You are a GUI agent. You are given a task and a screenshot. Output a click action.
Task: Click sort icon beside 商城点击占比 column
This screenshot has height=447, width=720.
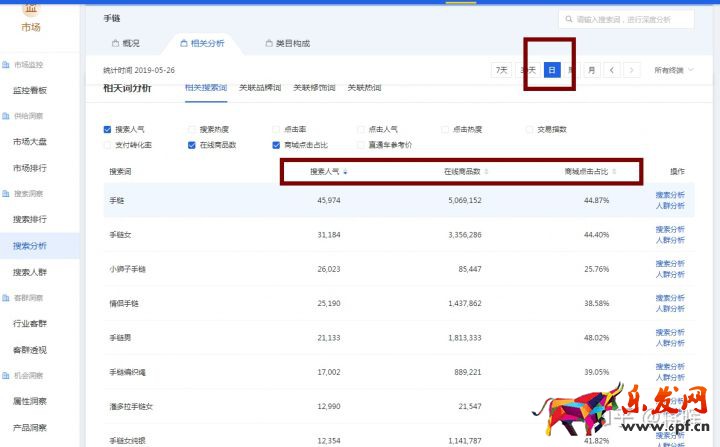pyautogui.click(x=613, y=172)
